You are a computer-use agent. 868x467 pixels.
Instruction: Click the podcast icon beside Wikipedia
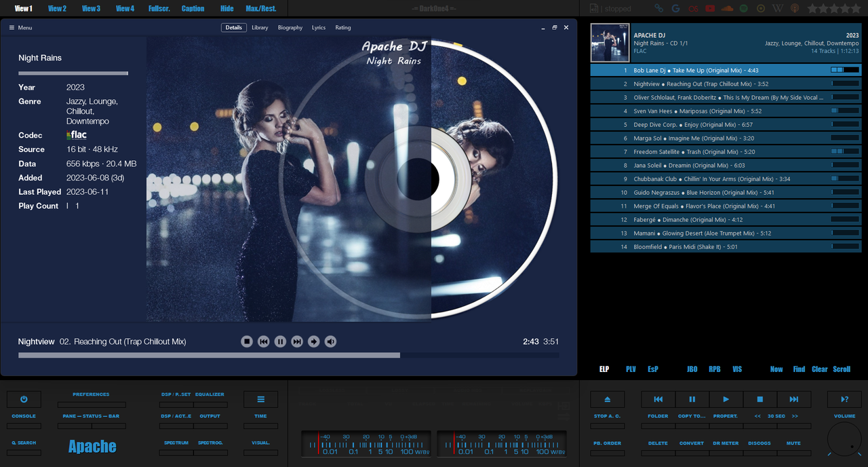click(x=795, y=8)
